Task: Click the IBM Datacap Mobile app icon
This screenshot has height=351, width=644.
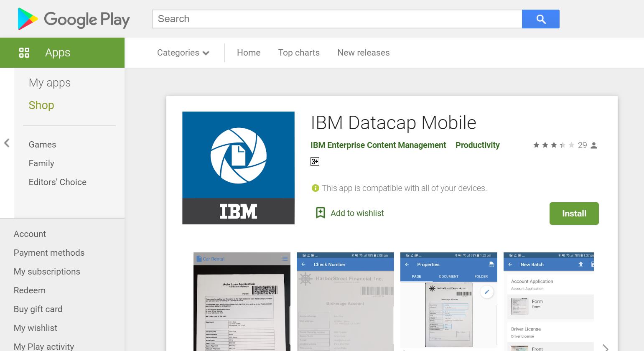Action: click(x=238, y=168)
